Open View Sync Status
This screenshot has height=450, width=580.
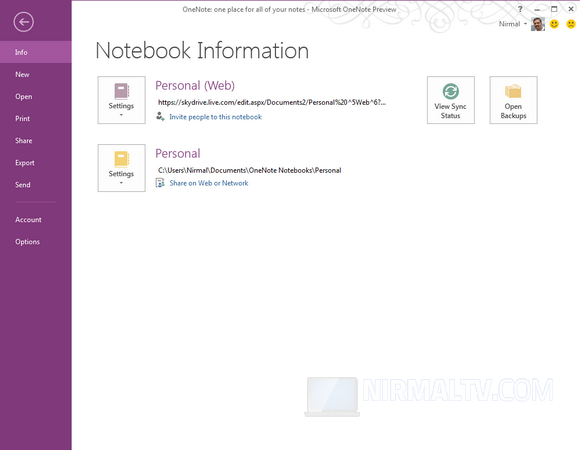coord(451,100)
